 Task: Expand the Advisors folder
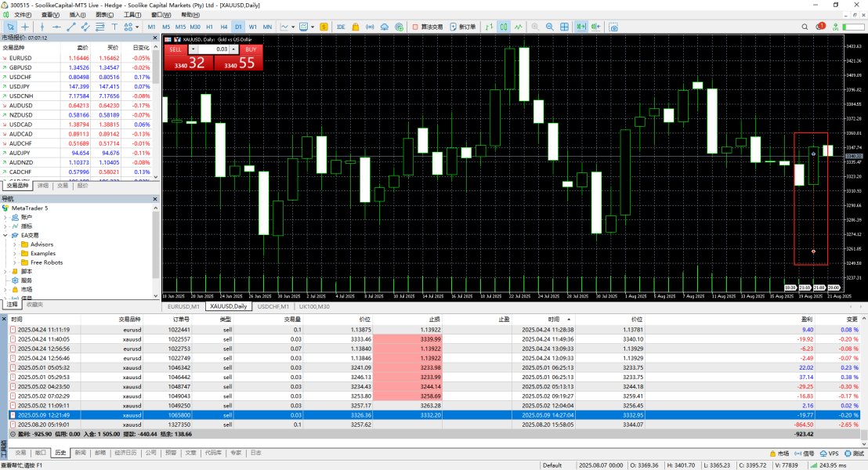pos(14,244)
